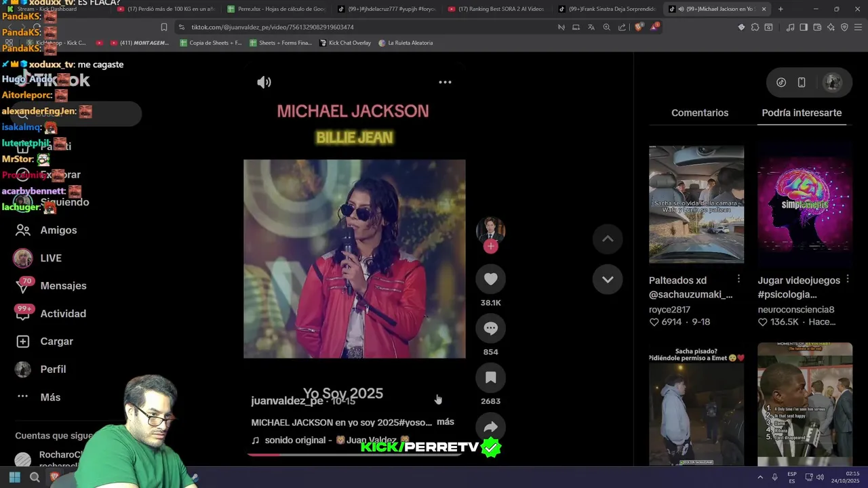Open the Copia de Sheets bookmark
The height and width of the screenshot is (488, 868).
click(211, 43)
